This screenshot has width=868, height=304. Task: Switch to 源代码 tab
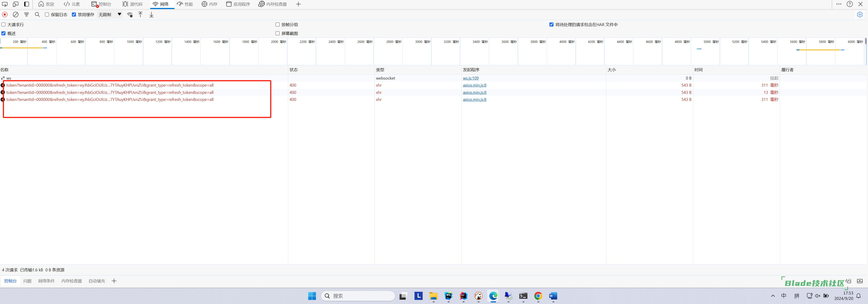coord(132,4)
